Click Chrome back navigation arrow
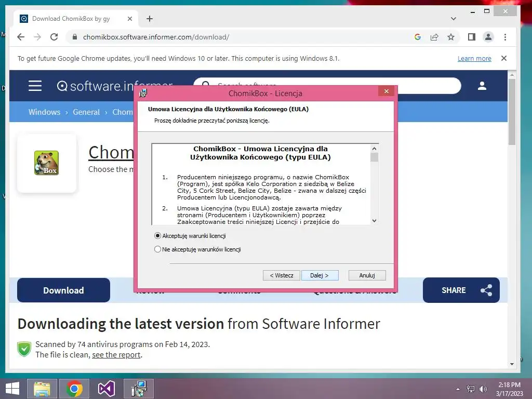Viewport: 532px width, 399px height. [x=21, y=37]
